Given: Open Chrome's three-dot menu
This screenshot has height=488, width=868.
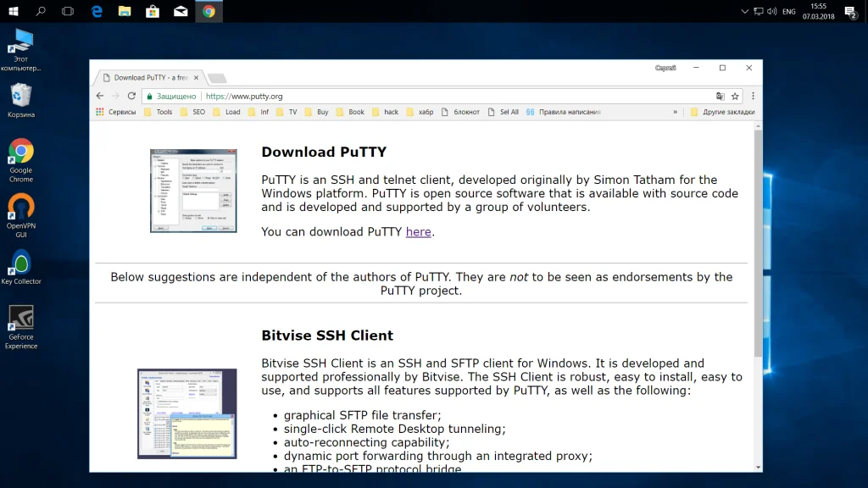Looking at the screenshot, I should coord(753,97).
